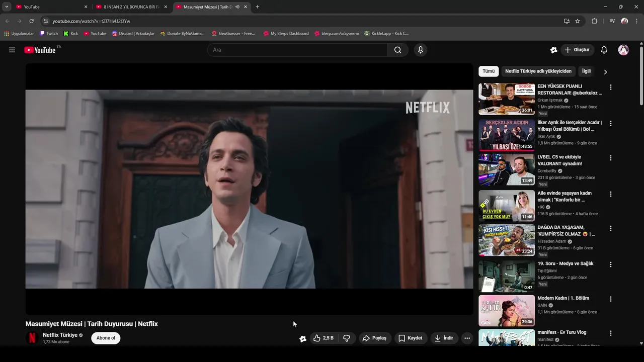Open a new browser tab
Screen dimensions: 644x362
click(258, 7)
